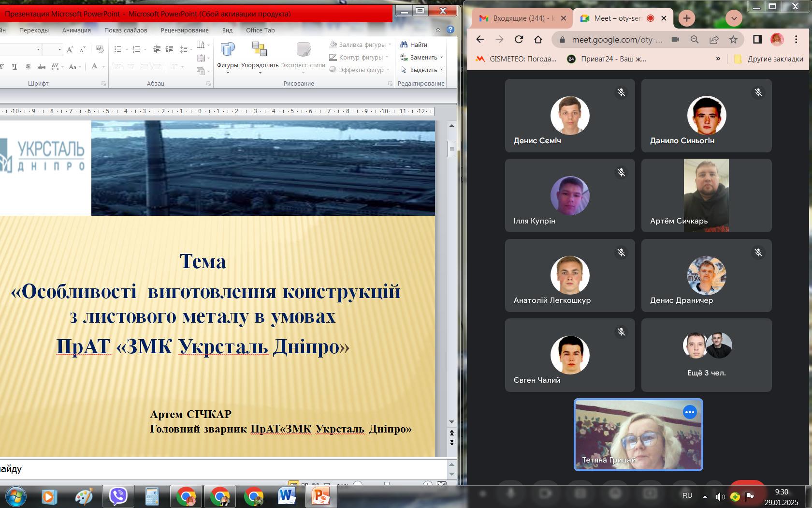Click the meet.google.com address bar
Viewport: 812px width, 508px height.
pos(617,40)
